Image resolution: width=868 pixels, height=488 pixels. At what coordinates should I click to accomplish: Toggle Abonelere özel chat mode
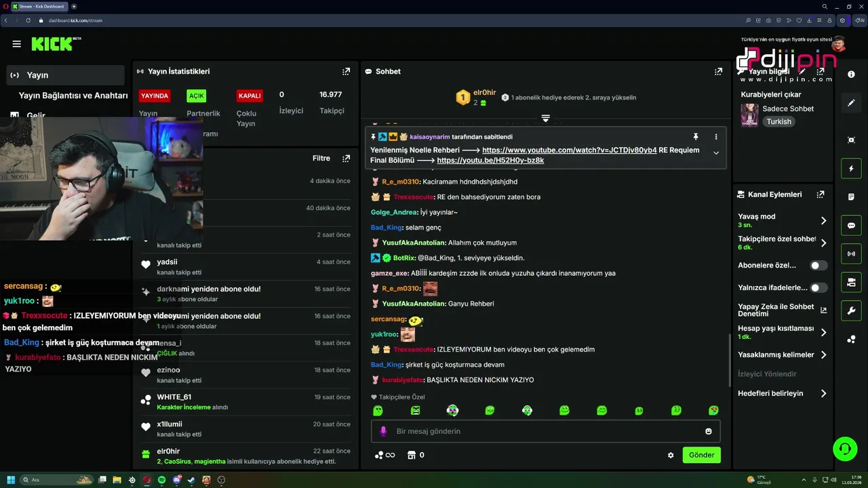818,266
